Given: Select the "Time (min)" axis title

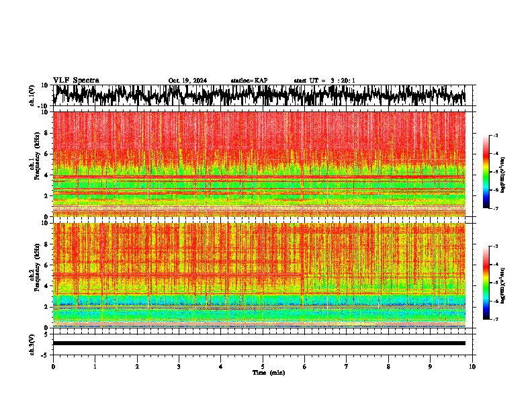Looking at the screenshot, I should tap(269, 373).
